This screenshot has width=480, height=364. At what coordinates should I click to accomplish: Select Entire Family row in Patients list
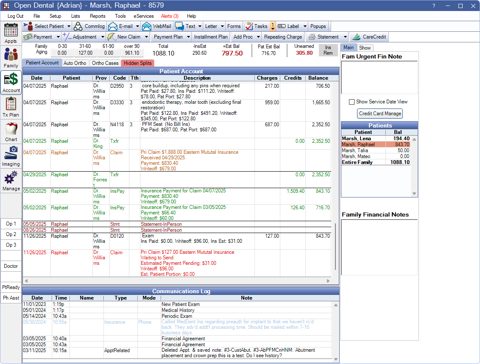coord(377,162)
